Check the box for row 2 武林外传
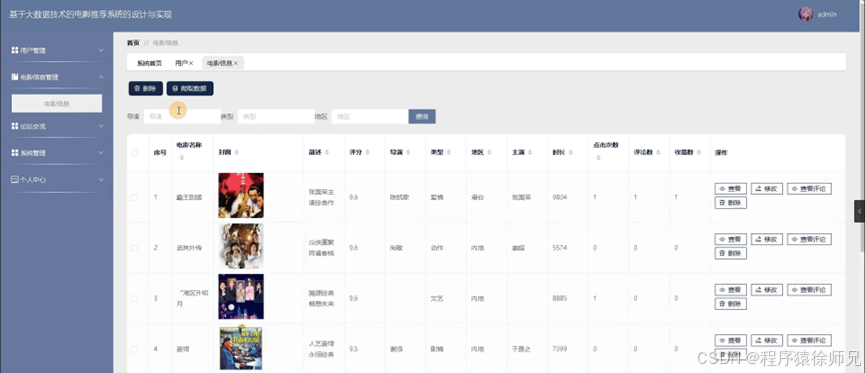 (135, 248)
